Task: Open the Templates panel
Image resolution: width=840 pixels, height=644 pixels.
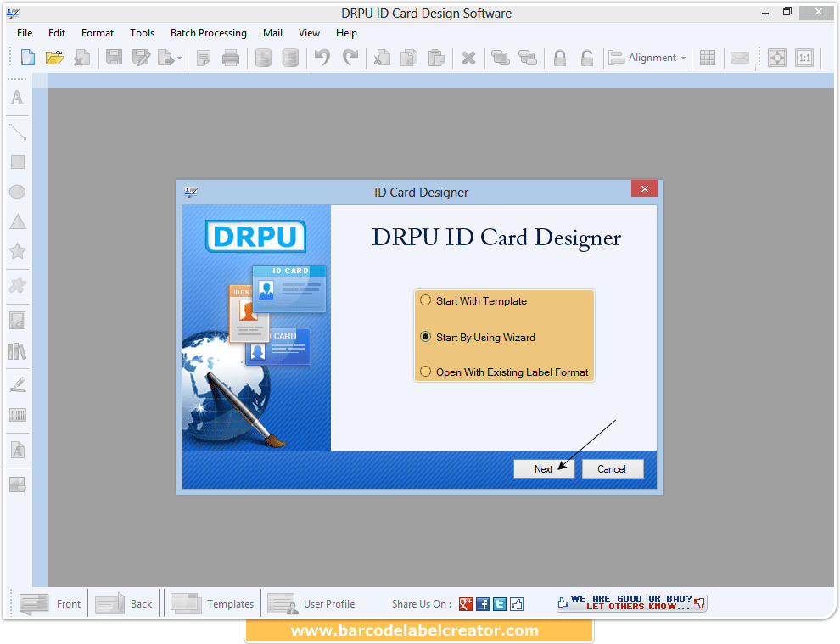Action: coord(212,604)
